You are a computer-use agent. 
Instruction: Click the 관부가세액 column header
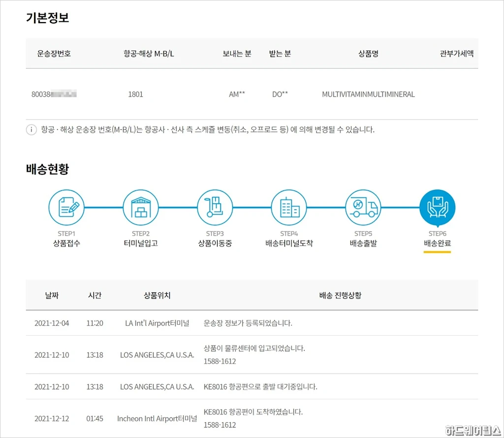457,54
